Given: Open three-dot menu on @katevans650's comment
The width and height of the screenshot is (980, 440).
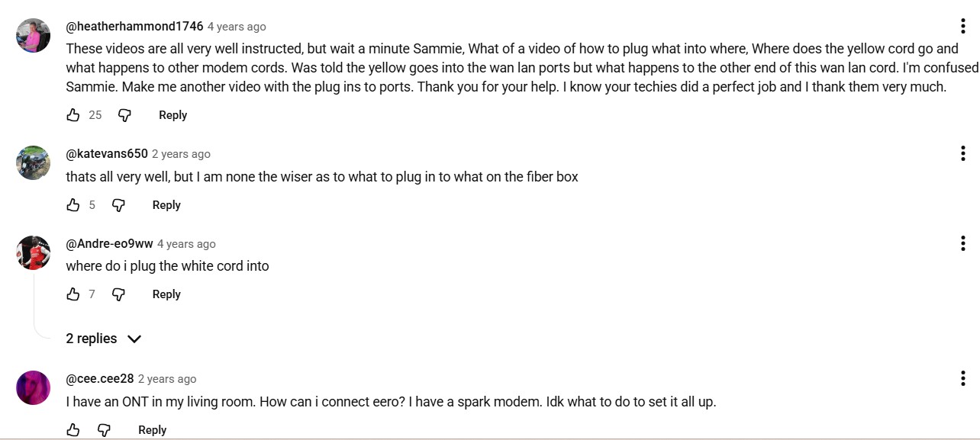Looking at the screenshot, I should point(963,153).
